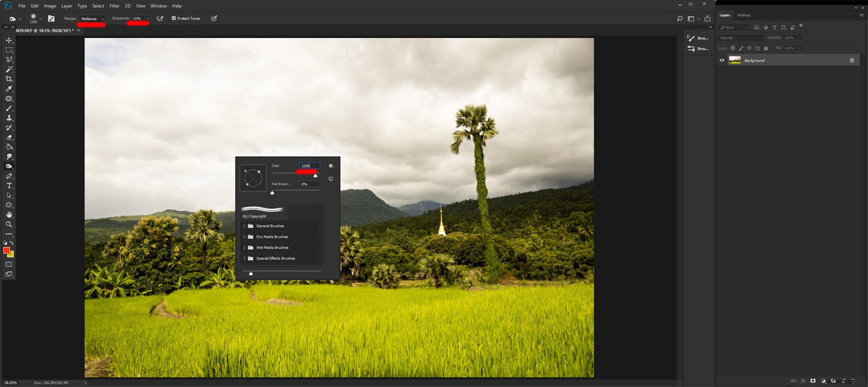Open the Filter menu
The width and height of the screenshot is (868, 387).
pyautogui.click(x=114, y=6)
